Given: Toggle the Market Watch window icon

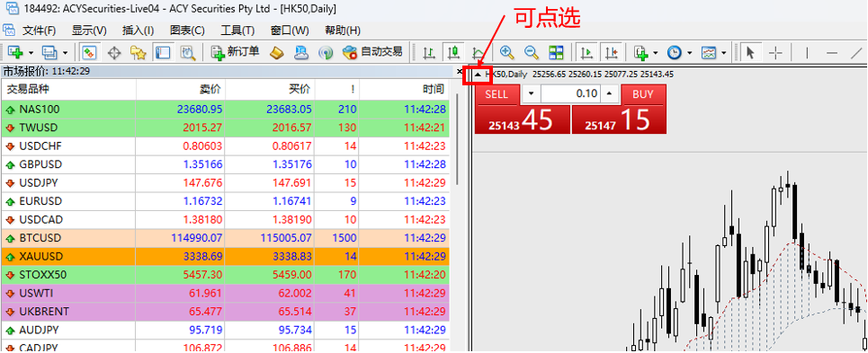Looking at the screenshot, I should point(90,52).
